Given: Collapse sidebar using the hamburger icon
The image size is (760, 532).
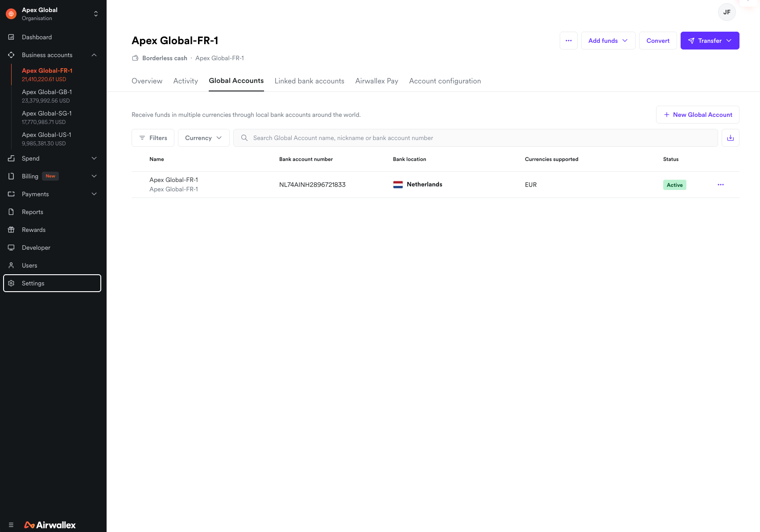Looking at the screenshot, I should pyautogui.click(x=11, y=525).
